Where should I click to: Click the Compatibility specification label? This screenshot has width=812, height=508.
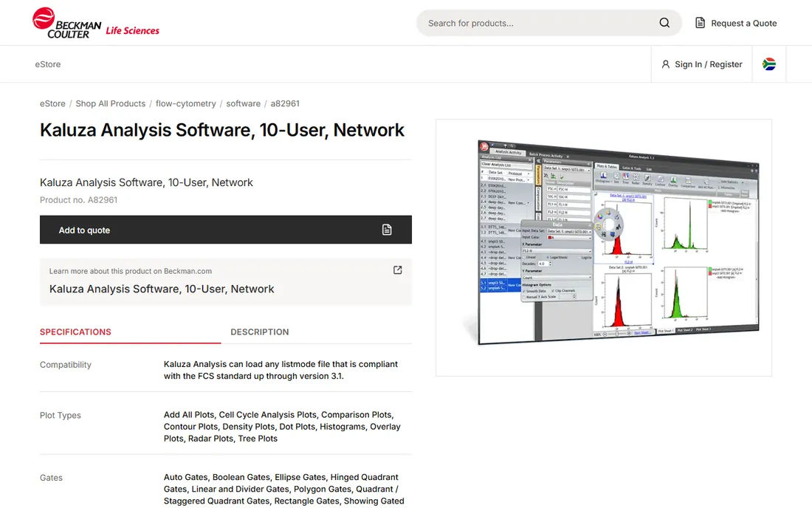(x=65, y=365)
